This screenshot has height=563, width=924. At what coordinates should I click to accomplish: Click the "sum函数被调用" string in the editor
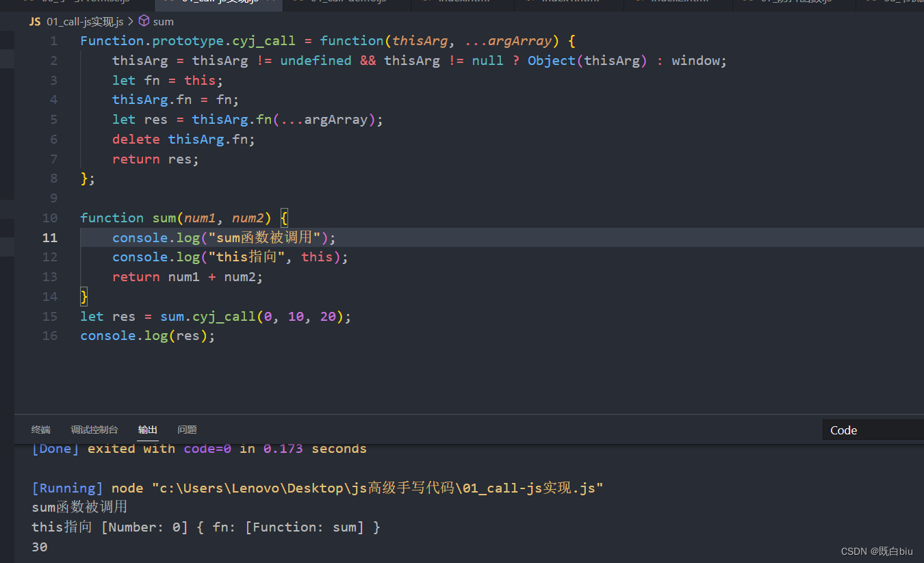coord(265,238)
